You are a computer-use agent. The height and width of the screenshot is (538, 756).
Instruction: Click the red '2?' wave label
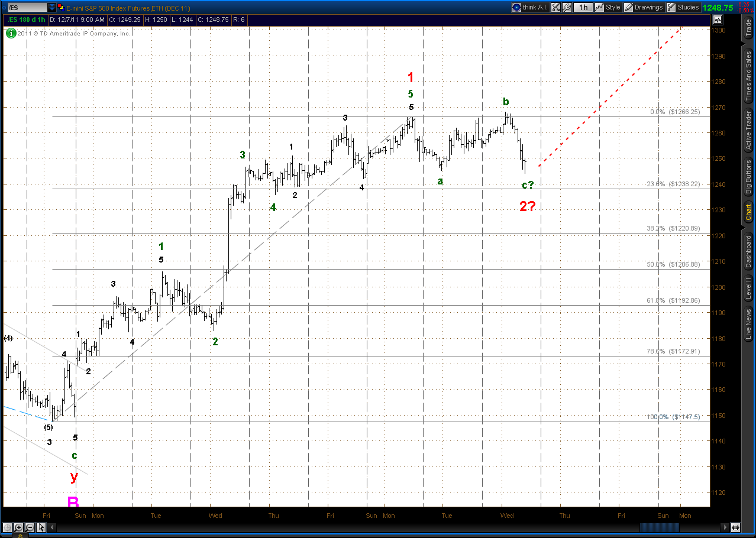(528, 206)
